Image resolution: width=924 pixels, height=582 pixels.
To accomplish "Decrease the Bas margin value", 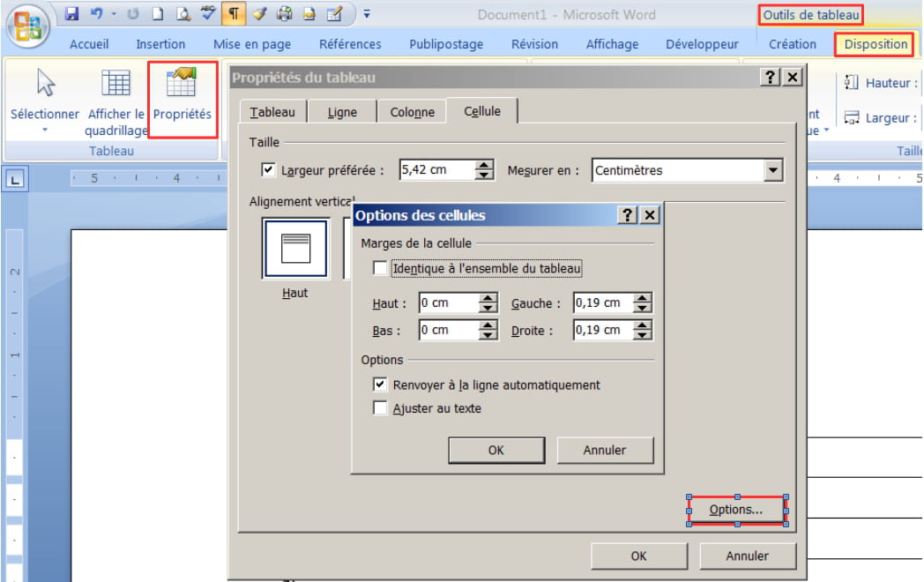I will [x=488, y=335].
